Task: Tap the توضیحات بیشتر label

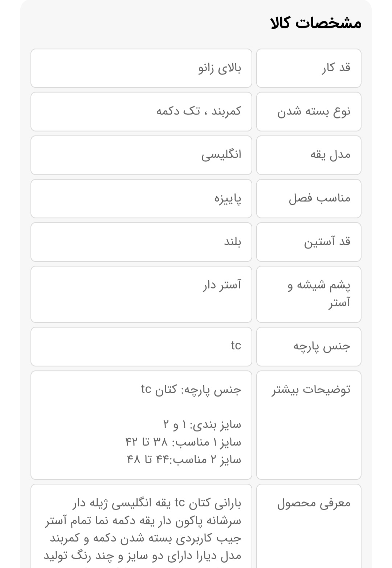Action: (311, 390)
